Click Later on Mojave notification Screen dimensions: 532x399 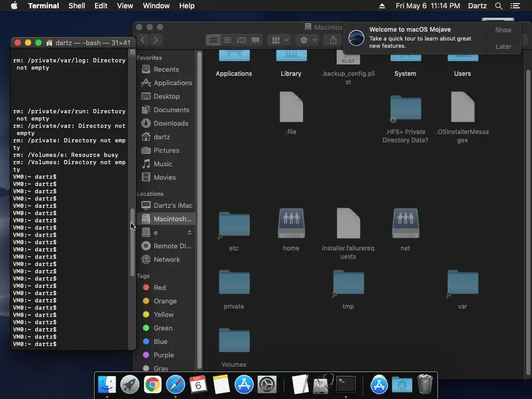[503, 46]
